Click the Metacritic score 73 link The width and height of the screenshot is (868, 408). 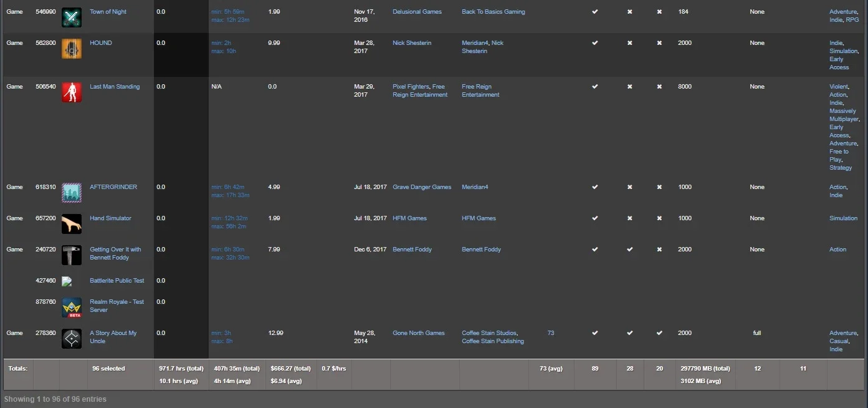point(551,333)
